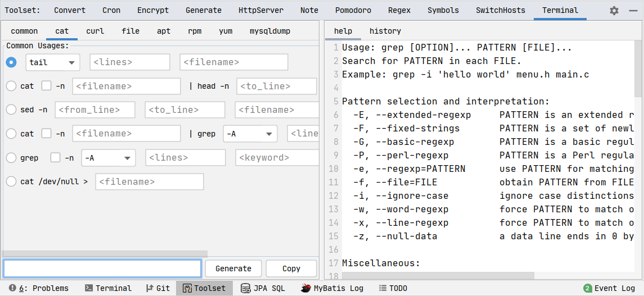Open the TODO tool window

pos(393,288)
